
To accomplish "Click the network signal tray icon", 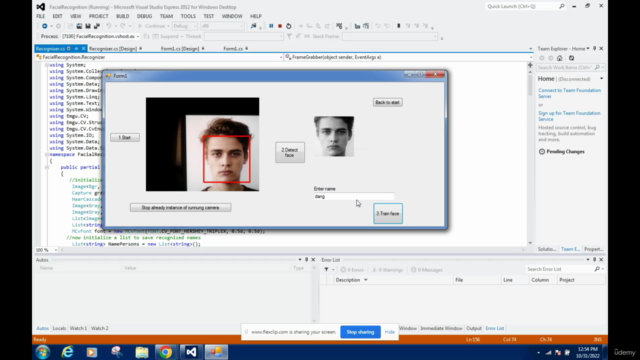I will (549, 352).
